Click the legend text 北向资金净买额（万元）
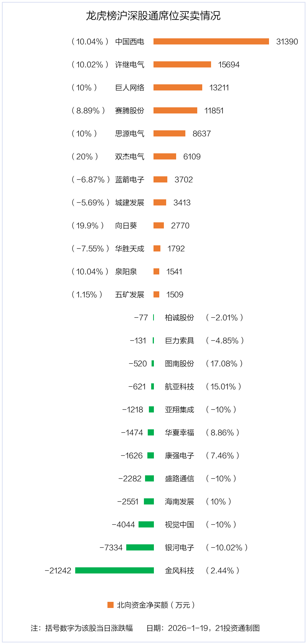The height and width of the screenshot is (644, 307). pos(156,605)
